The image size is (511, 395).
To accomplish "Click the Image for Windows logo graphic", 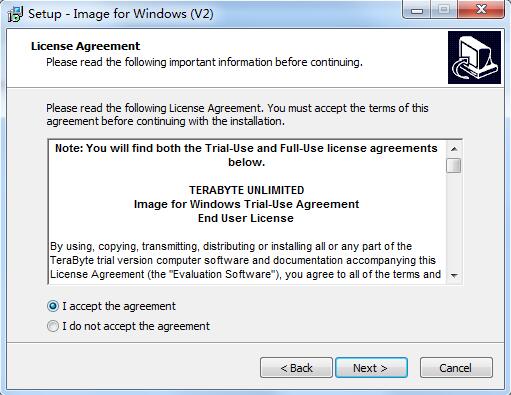I will click(474, 57).
